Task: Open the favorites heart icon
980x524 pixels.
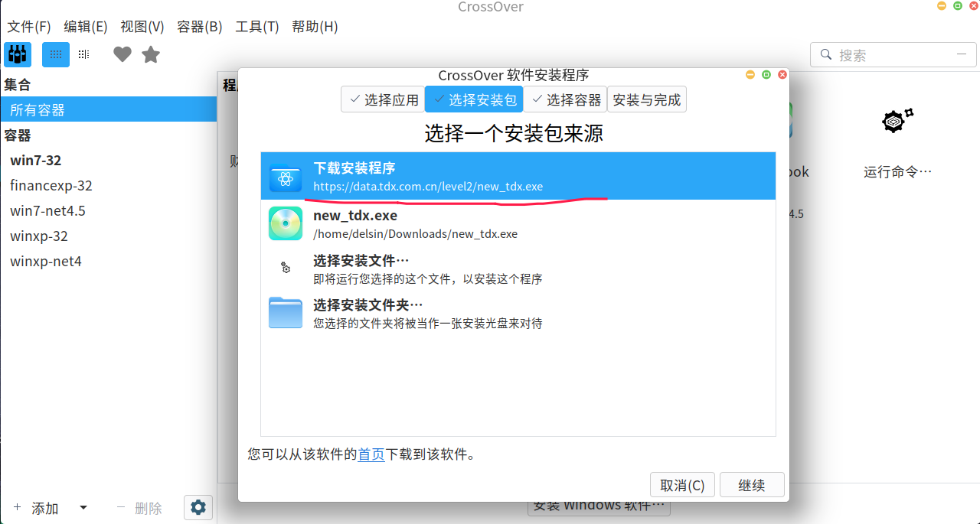Action: pyautogui.click(x=122, y=54)
